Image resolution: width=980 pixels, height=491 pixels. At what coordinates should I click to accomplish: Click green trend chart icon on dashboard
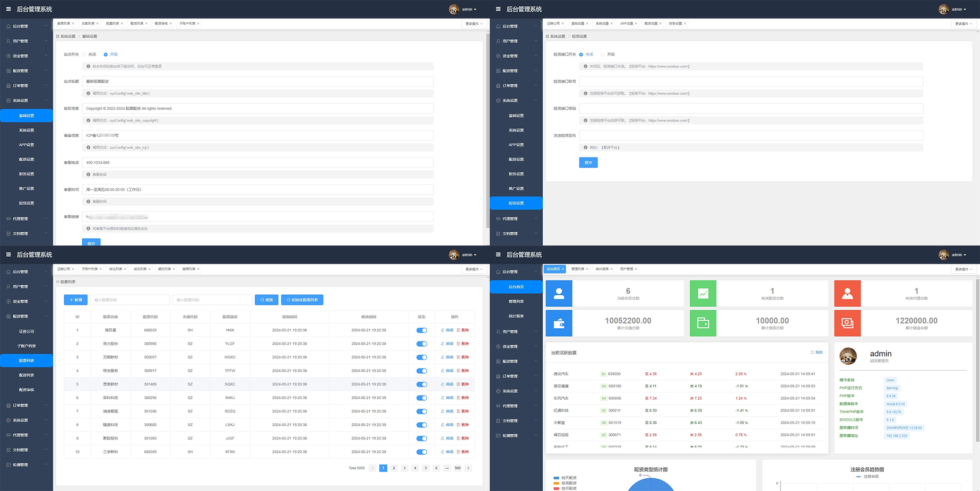[703, 293]
